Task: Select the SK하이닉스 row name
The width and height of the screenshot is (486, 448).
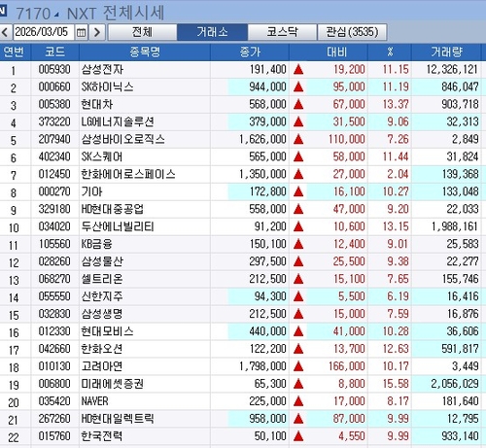Action: [x=107, y=86]
